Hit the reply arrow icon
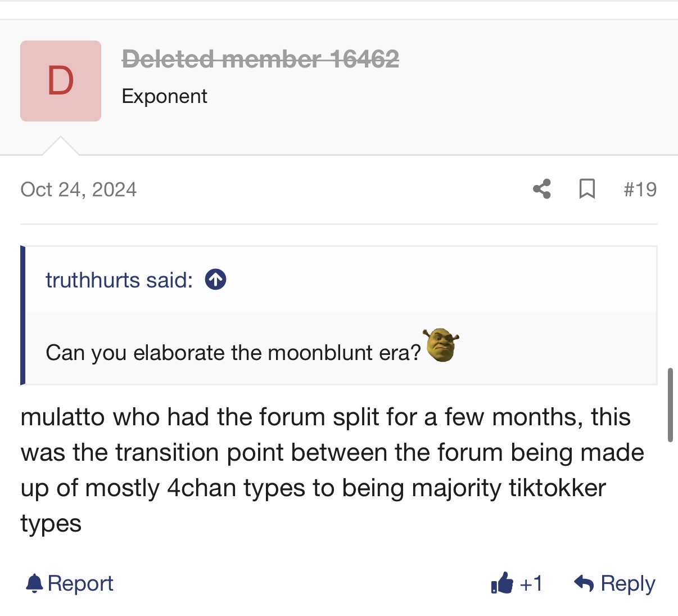678x616 pixels. 584,583
